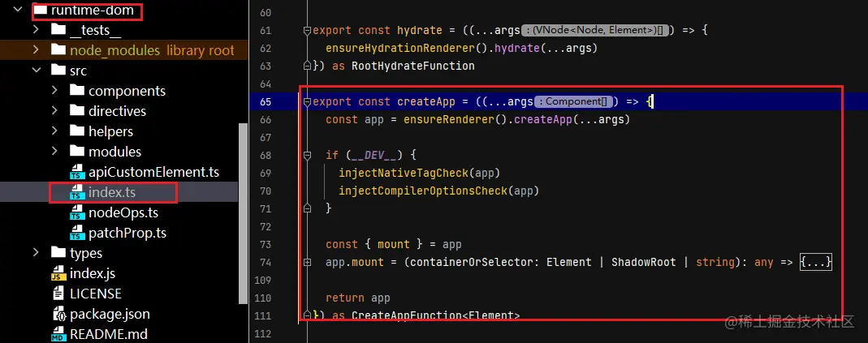The height and width of the screenshot is (343, 868).
Task: Click the Component[] inlay type hint
Action: click(573, 102)
